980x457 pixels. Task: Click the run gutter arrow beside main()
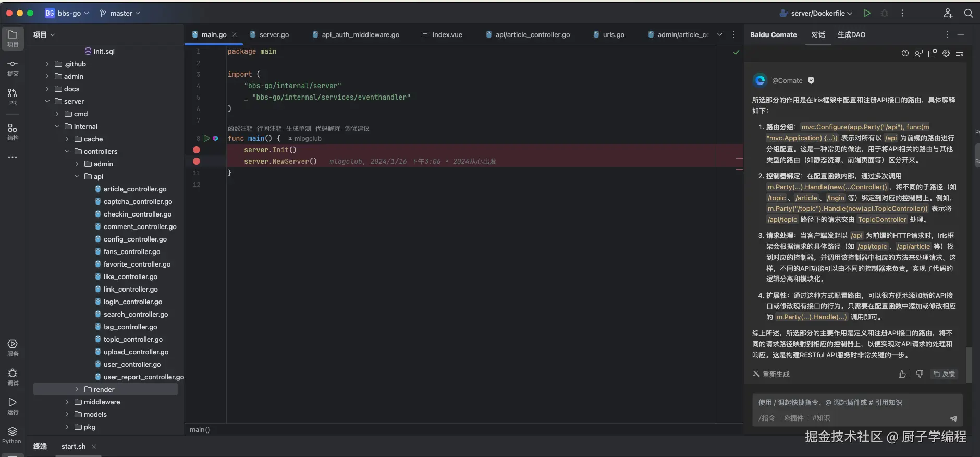point(206,138)
